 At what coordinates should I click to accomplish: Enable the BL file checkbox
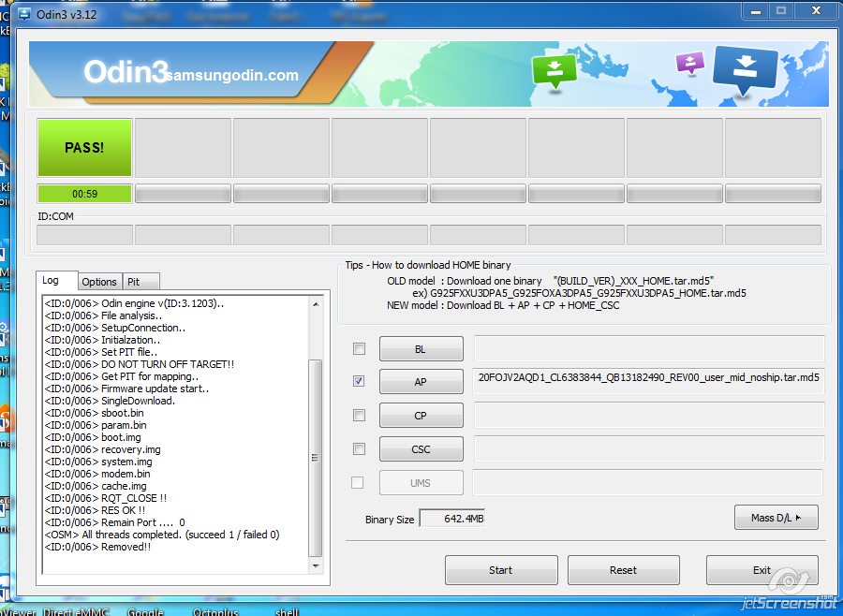point(359,349)
